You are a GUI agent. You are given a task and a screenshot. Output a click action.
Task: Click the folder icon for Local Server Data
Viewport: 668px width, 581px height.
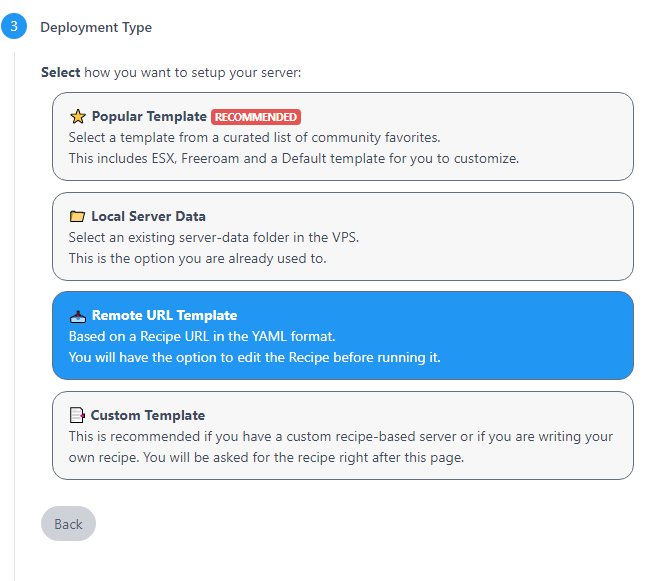77,216
